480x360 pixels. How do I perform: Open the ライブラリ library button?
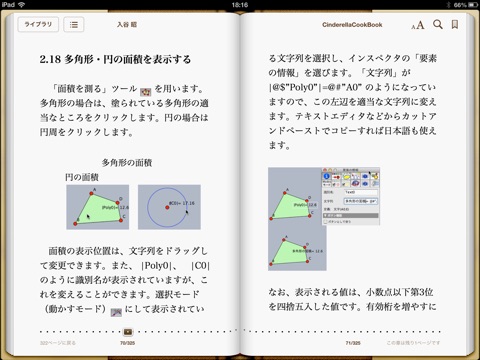pos(38,24)
